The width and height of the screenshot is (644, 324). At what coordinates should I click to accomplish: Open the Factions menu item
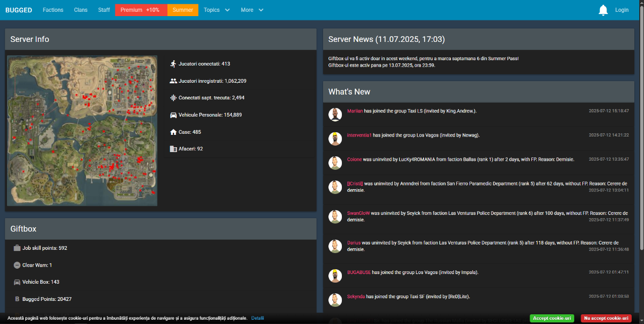click(53, 10)
